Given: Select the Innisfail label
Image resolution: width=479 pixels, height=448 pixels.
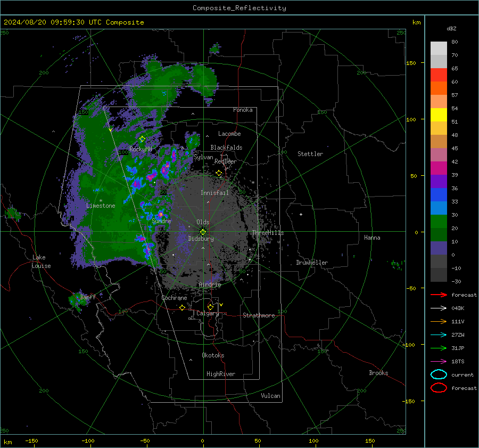Looking at the screenshot, I should click(x=214, y=193).
